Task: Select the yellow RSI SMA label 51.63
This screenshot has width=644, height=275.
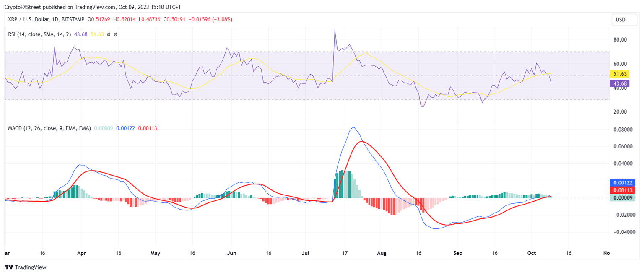Action: pyautogui.click(x=621, y=73)
